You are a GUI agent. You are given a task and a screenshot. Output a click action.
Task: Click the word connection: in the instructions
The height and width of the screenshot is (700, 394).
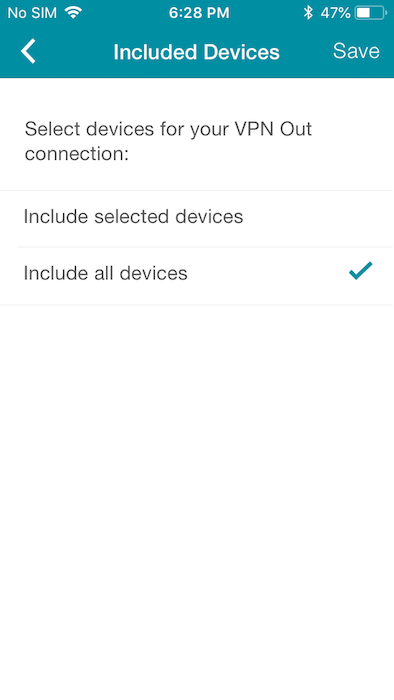click(x=77, y=154)
